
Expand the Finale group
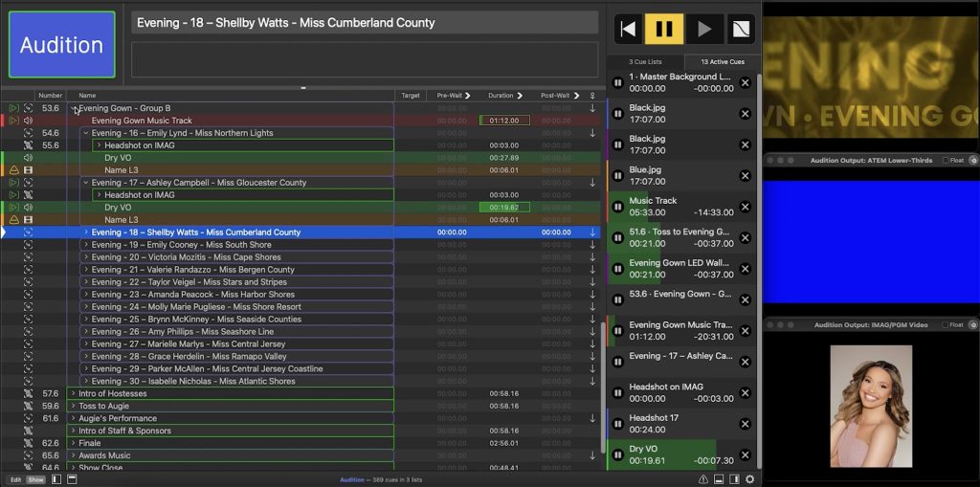73,443
